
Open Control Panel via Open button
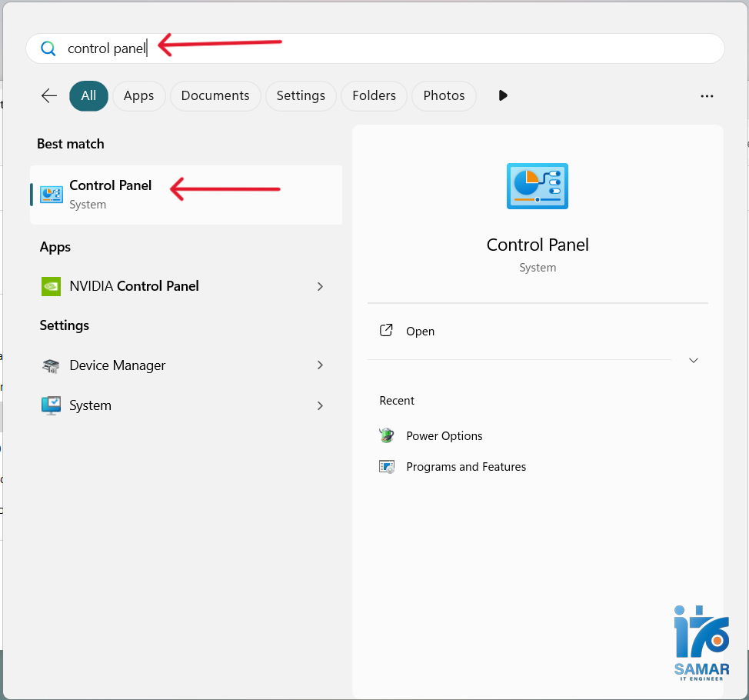pos(420,332)
